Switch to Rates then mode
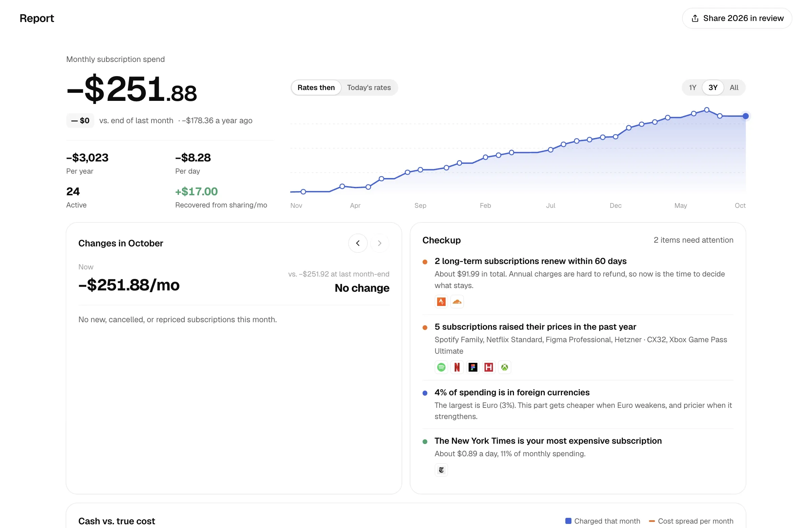Image resolution: width=812 pixels, height=528 pixels. (x=316, y=88)
